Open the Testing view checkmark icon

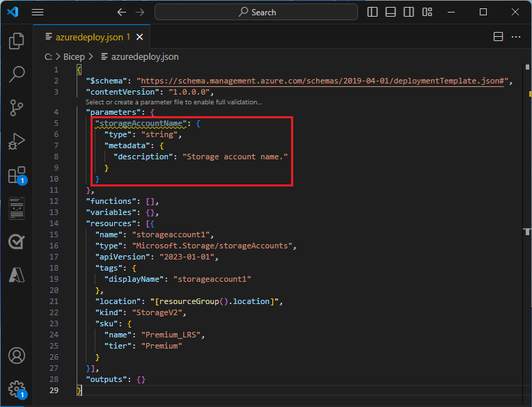pos(16,241)
